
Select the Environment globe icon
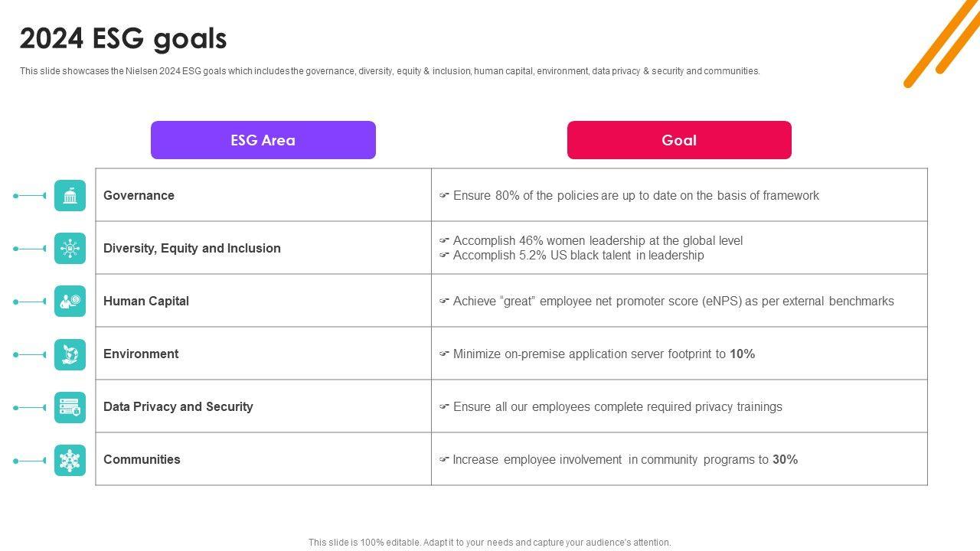[70, 354]
